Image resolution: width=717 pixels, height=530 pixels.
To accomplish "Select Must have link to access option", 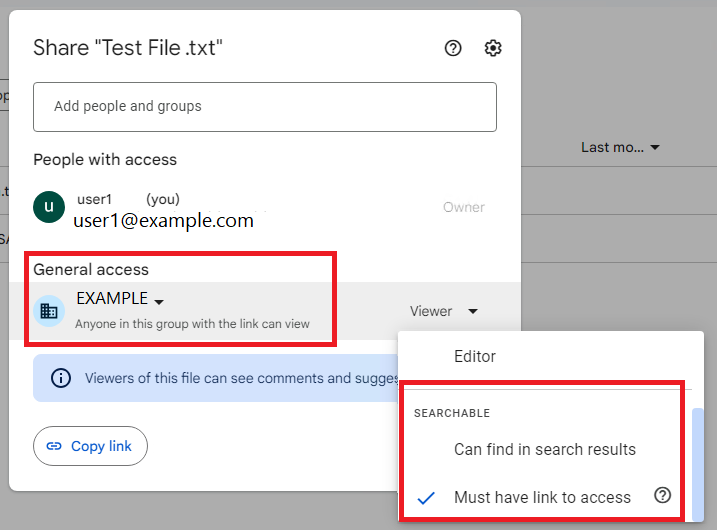I will tap(542, 497).
